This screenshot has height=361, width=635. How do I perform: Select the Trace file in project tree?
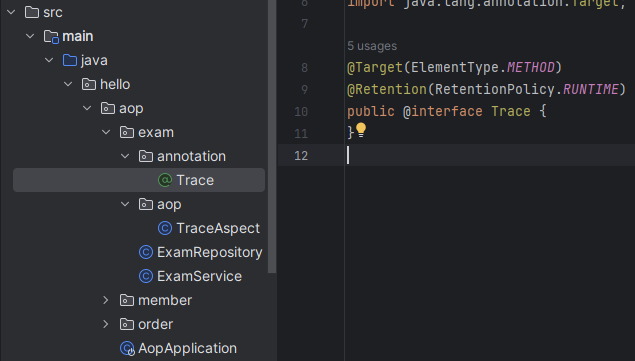tap(139, 180)
